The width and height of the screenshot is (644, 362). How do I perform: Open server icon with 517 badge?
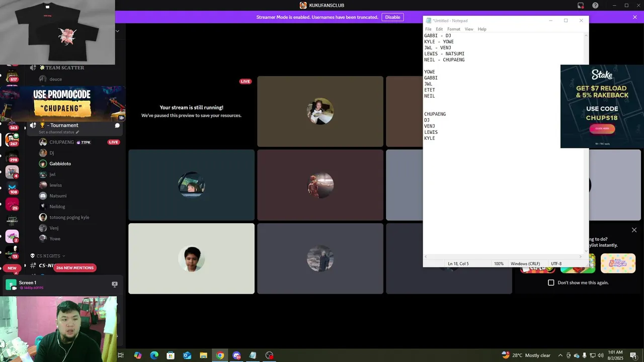pyautogui.click(x=12, y=75)
